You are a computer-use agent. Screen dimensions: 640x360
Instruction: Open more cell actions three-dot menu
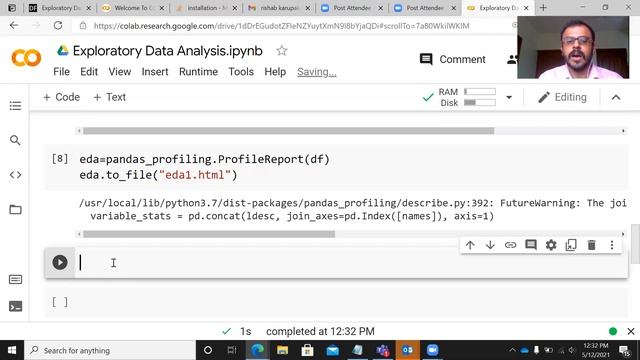[611, 245]
